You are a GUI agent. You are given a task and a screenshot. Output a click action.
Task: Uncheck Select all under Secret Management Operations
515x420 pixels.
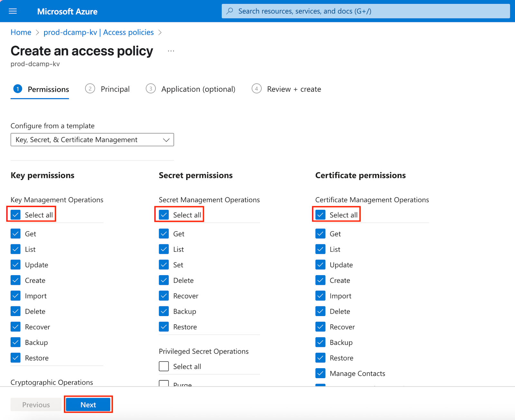(x=164, y=214)
